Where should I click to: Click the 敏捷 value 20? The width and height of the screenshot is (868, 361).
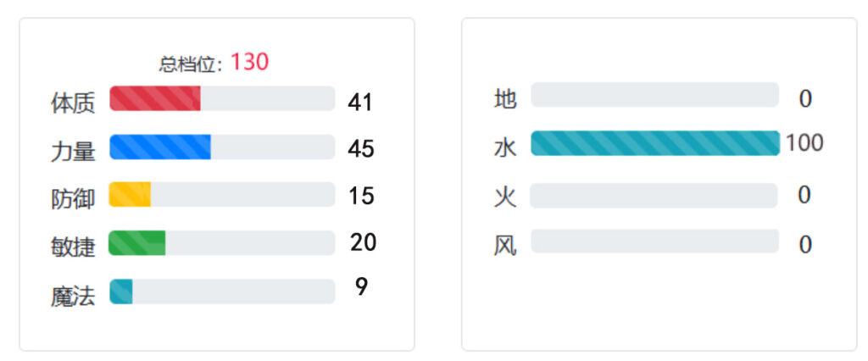click(363, 242)
